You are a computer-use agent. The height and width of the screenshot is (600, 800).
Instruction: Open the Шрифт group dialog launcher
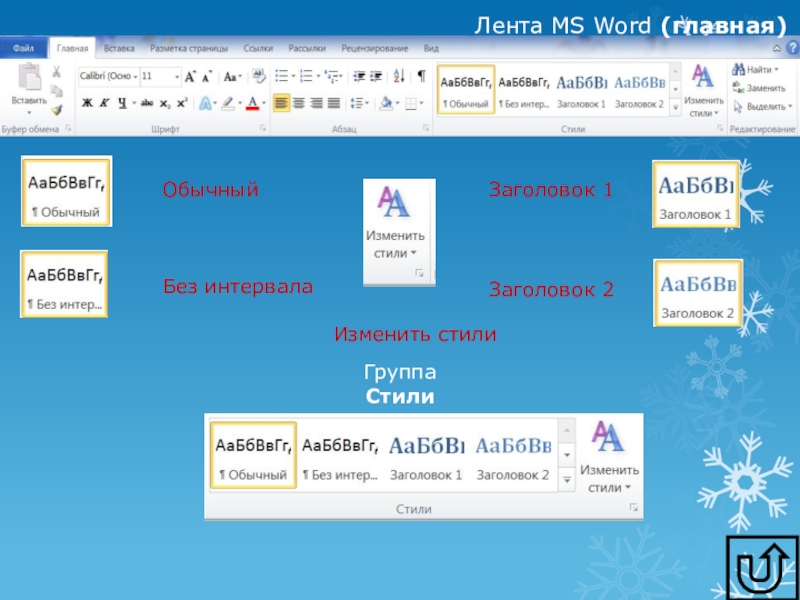coord(263,128)
